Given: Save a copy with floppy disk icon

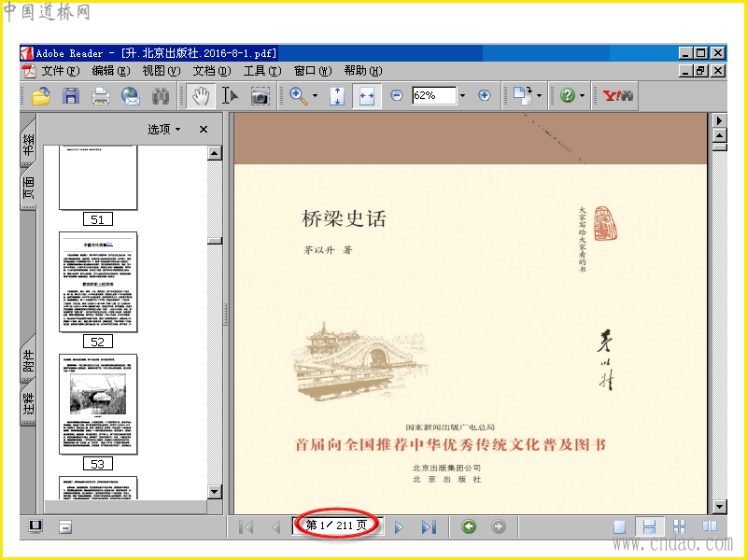Looking at the screenshot, I should click(71, 96).
